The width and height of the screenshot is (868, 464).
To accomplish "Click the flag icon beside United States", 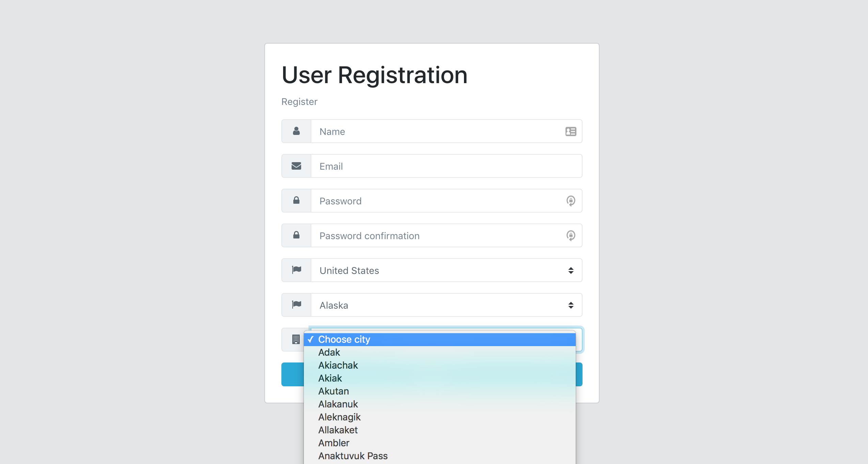I will pyautogui.click(x=296, y=270).
